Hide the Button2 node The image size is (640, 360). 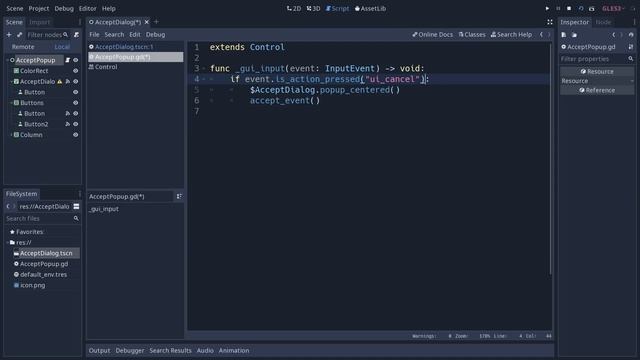click(x=76, y=124)
